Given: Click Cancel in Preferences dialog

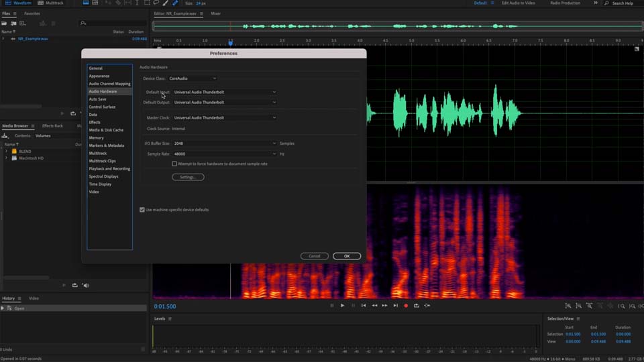Looking at the screenshot, I should tap(315, 256).
